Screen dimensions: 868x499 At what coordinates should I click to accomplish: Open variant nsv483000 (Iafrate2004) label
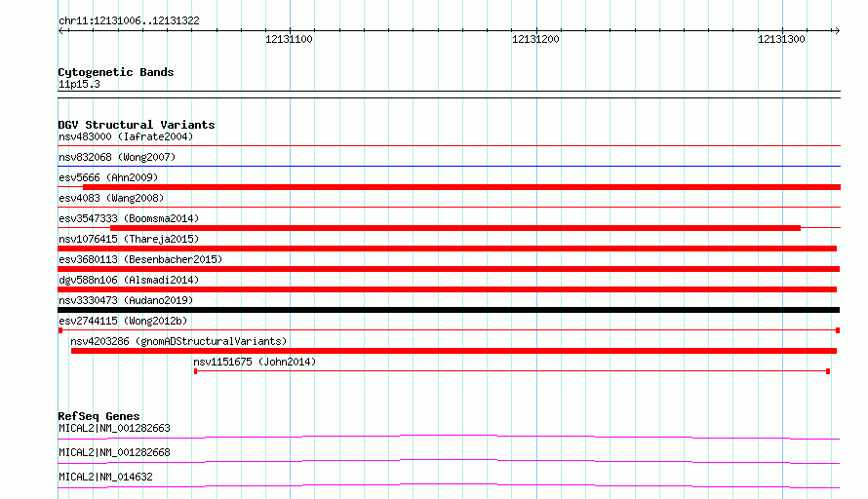(126, 136)
